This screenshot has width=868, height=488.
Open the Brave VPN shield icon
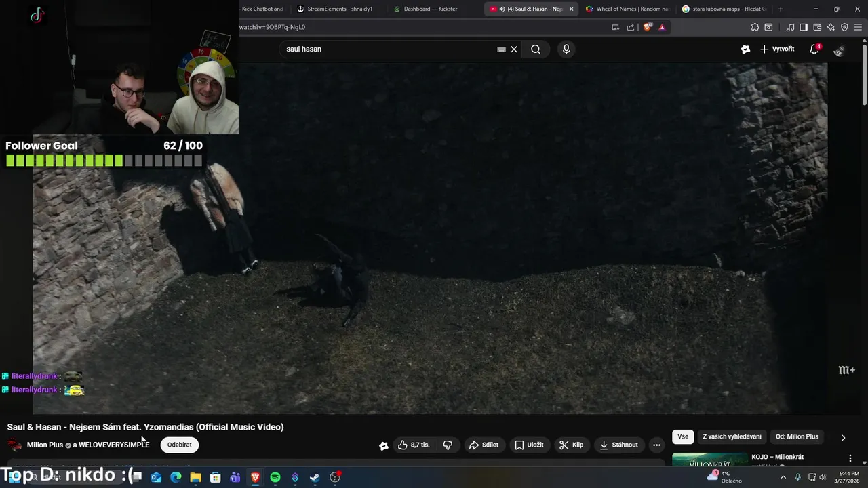pos(844,27)
